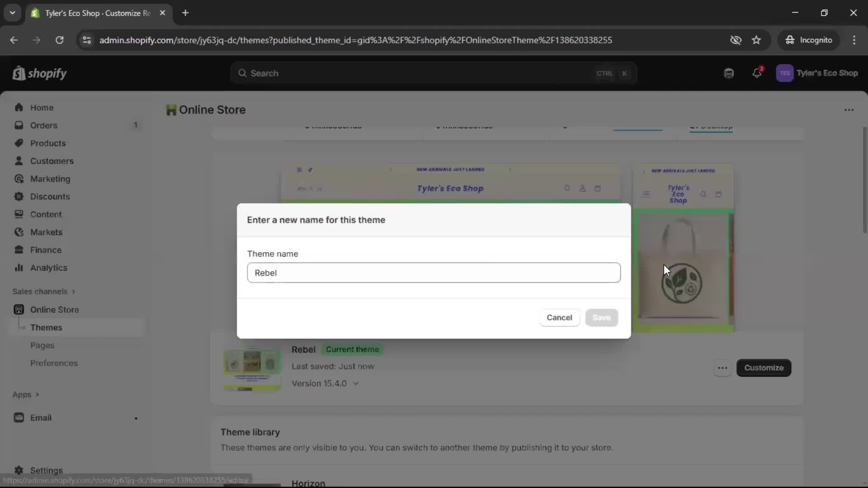The height and width of the screenshot is (488, 868).
Task: Select Analytics from the sidebar
Action: (x=48, y=267)
